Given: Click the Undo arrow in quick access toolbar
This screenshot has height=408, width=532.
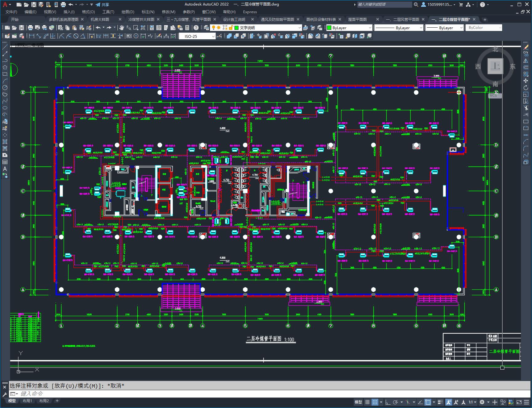Looking at the screenshot, I should [x=71, y=5].
